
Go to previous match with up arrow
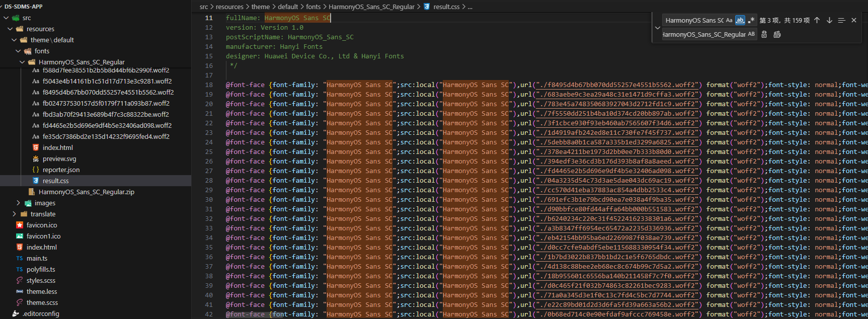(817, 20)
